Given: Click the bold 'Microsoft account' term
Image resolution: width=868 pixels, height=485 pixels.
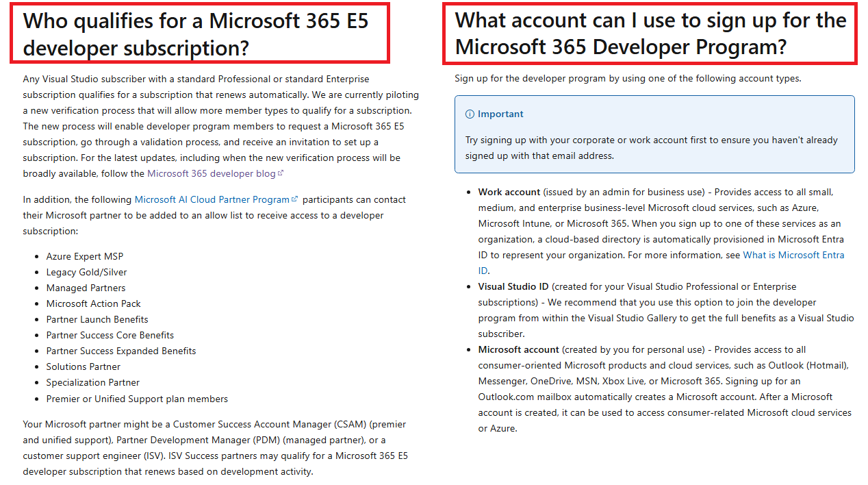Looking at the screenshot, I should tap(519, 349).
